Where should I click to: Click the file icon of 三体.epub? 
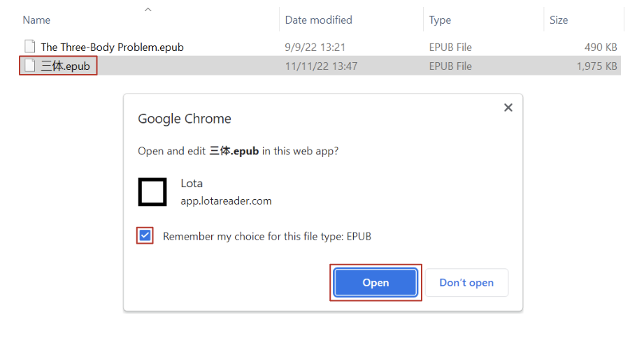point(29,66)
